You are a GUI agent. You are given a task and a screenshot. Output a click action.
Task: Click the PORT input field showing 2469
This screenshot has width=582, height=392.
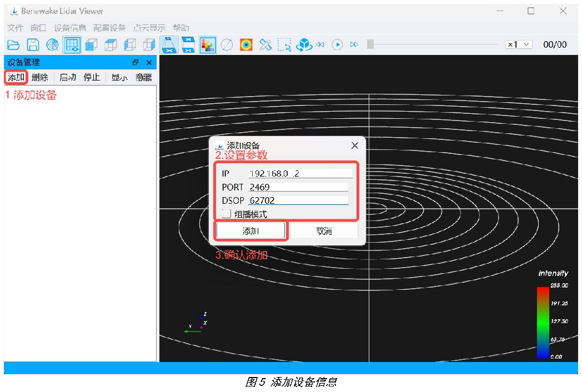(298, 187)
